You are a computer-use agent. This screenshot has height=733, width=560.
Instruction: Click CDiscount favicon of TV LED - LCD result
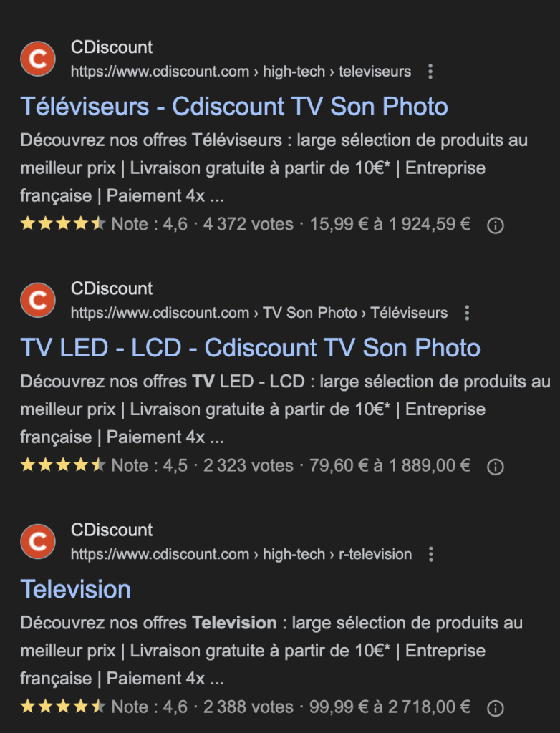(38, 301)
